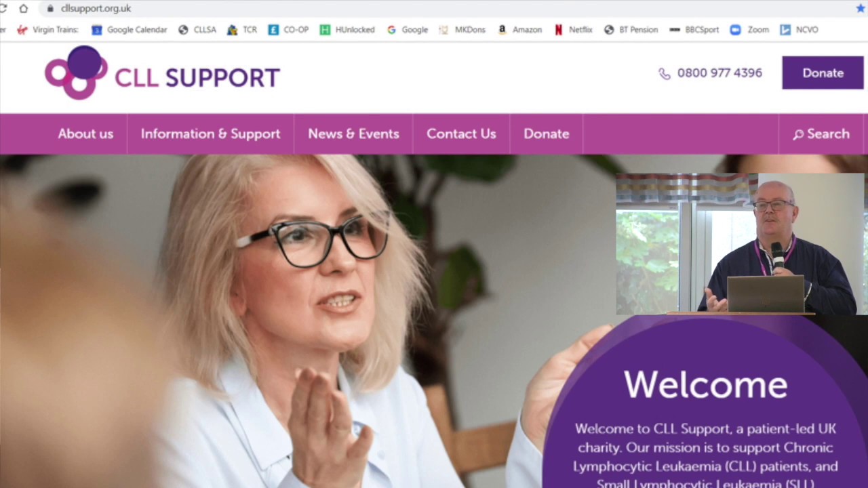Select Contact Us in navigation bar
Screen dimensions: 868x488
coord(461,134)
